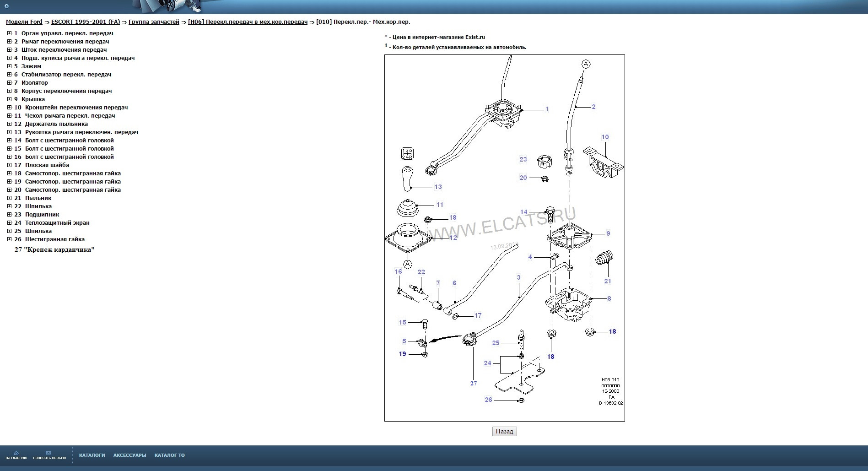Screen dimensions: 868x471
Task: Select row 16 'Болт с шестигранной головкой' text
Action: click(70, 157)
